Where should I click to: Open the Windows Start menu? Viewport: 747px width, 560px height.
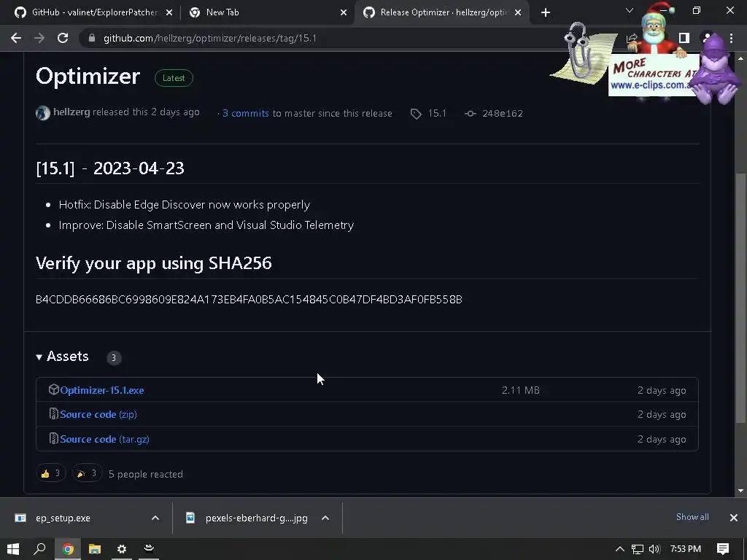[x=13, y=549]
